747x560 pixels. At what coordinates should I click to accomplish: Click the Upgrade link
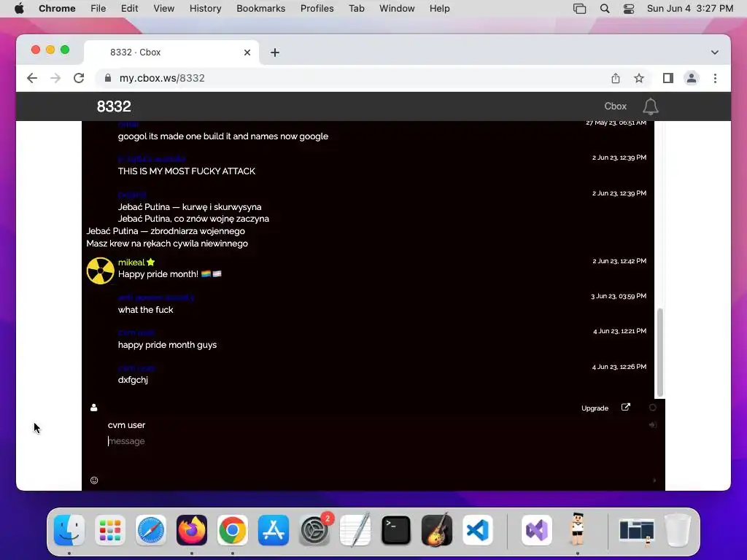click(595, 408)
